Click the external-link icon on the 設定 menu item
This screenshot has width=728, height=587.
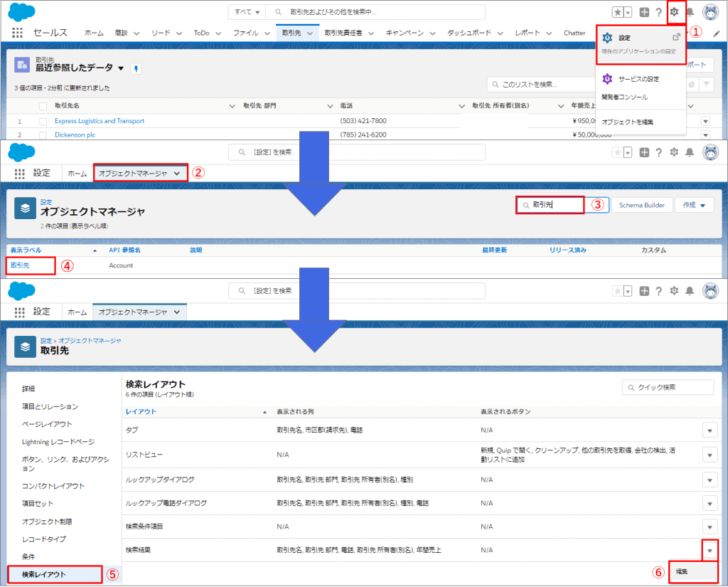pos(677,37)
